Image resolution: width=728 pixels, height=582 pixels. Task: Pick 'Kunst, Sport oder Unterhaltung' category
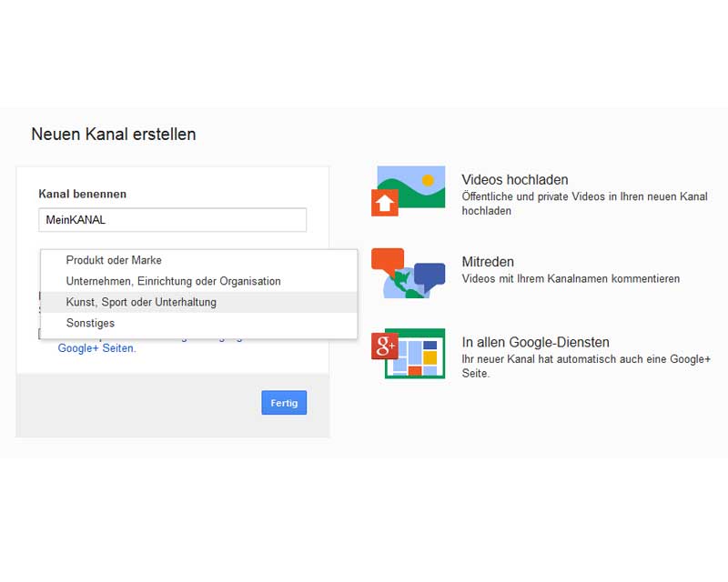(x=141, y=302)
